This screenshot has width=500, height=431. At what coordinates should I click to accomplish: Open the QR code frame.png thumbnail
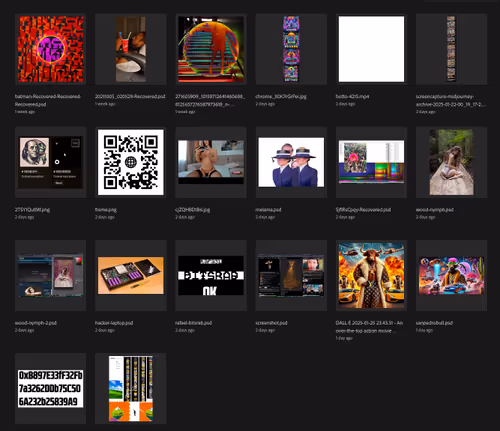(131, 162)
